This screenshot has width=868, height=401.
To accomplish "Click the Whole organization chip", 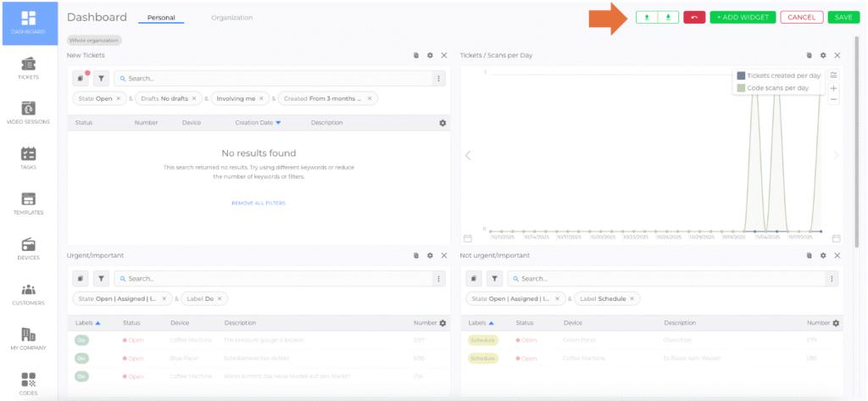I will pyautogui.click(x=95, y=41).
